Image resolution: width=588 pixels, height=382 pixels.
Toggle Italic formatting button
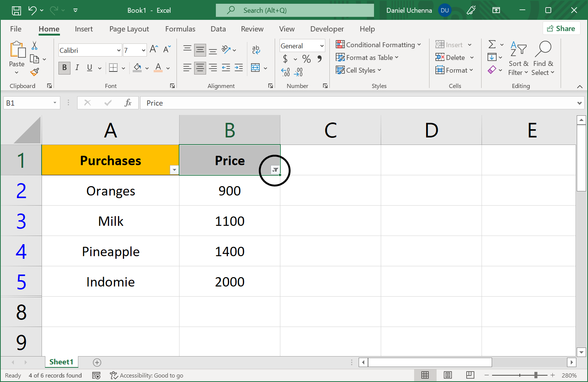click(x=77, y=68)
